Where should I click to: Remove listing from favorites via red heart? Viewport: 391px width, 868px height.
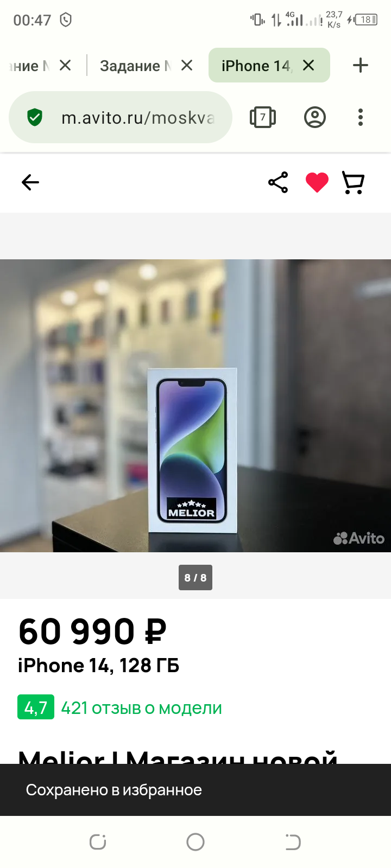point(317,182)
